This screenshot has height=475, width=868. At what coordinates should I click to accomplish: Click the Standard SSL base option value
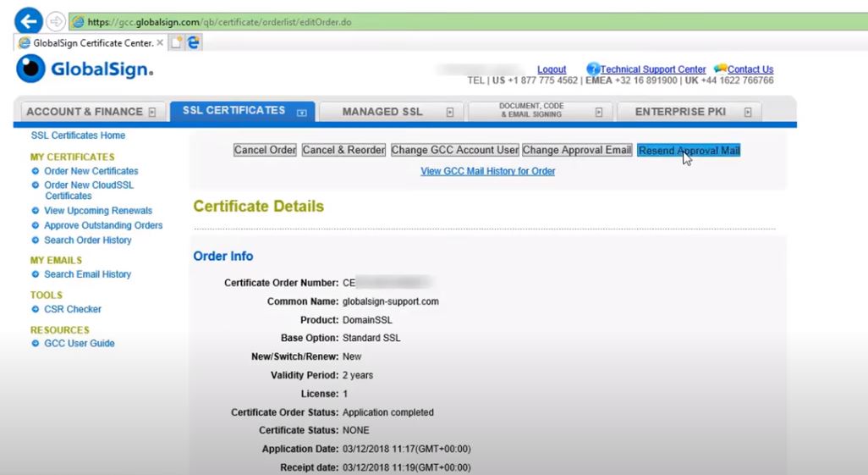[371, 338]
